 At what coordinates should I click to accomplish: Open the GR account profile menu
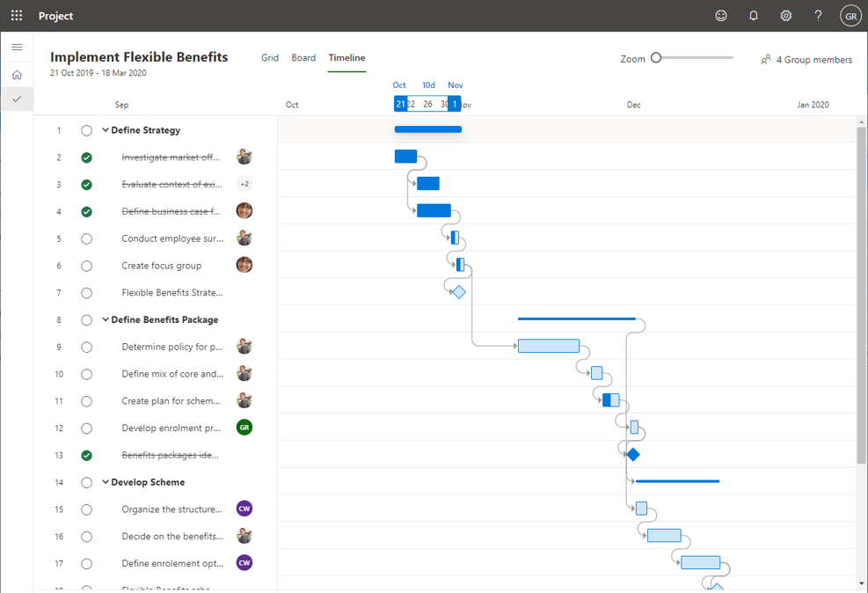[850, 16]
